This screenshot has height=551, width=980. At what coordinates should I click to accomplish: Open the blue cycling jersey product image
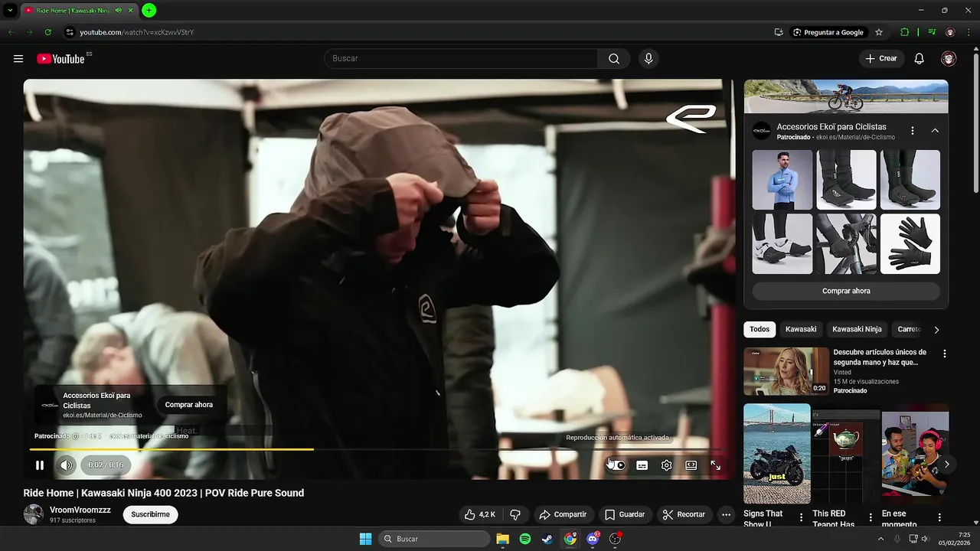click(782, 179)
